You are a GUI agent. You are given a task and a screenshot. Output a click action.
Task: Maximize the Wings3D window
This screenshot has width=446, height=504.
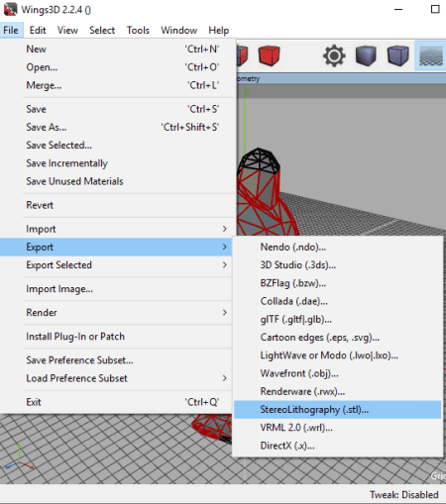(435, 9)
